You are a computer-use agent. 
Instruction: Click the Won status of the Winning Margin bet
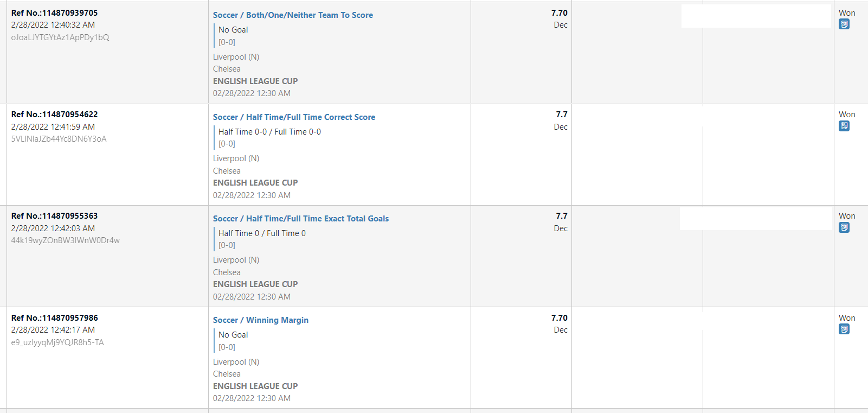click(847, 318)
